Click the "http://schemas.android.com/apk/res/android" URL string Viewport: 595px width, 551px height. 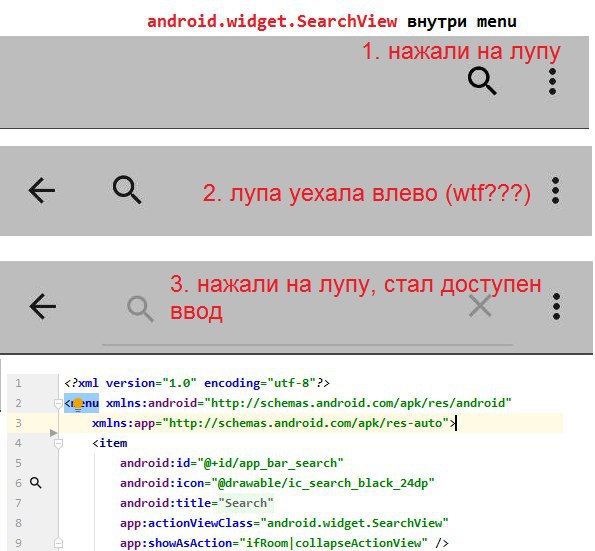tap(358, 403)
